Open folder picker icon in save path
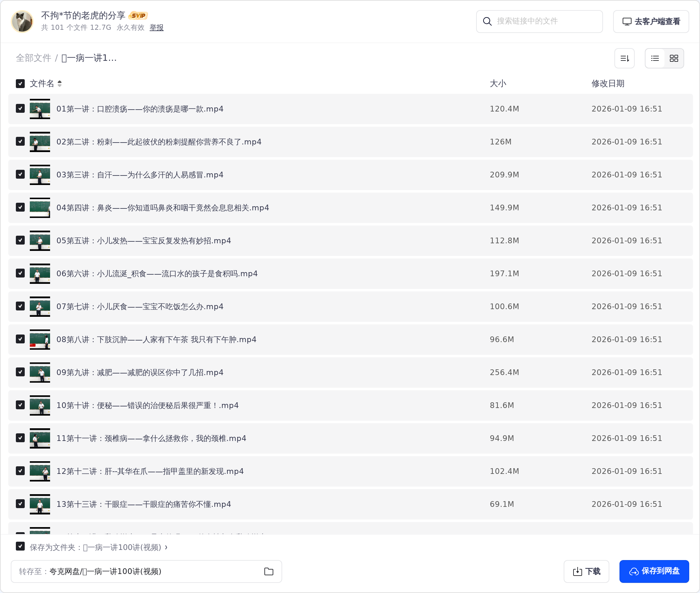The image size is (700, 593). (269, 571)
